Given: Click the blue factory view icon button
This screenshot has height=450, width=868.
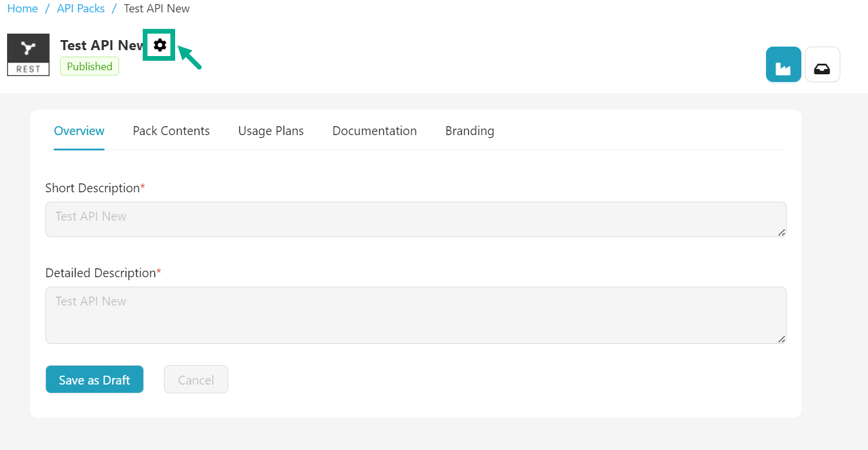Looking at the screenshot, I should click(x=783, y=64).
